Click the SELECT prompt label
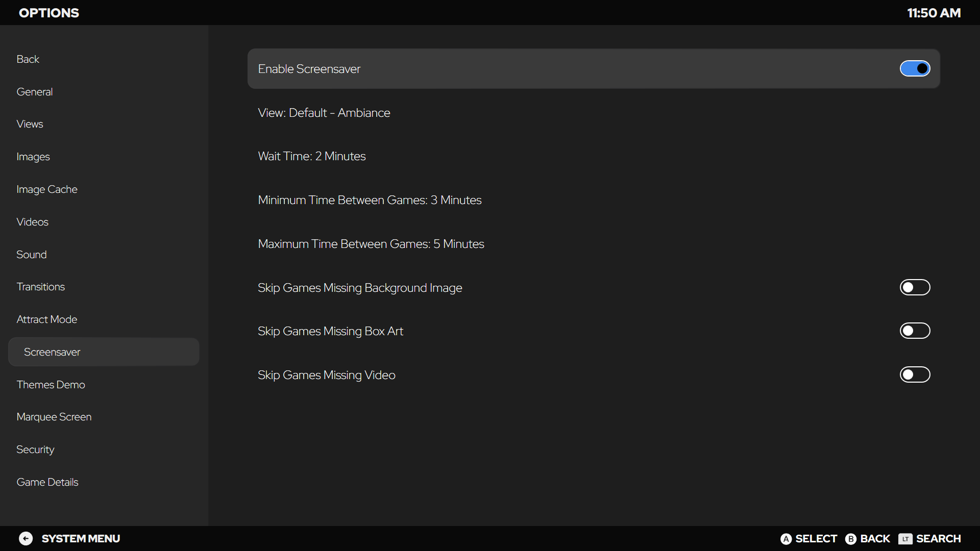This screenshot has height=551, width=980. [816, 539]
